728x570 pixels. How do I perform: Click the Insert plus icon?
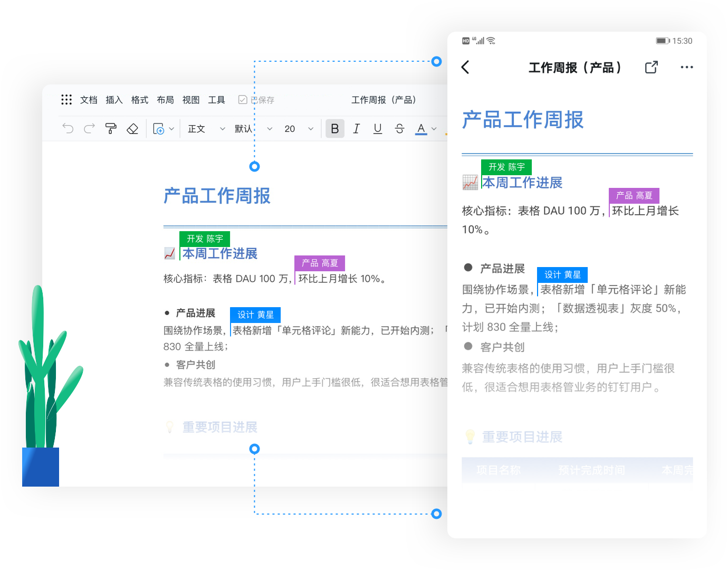tap(159, 128)
